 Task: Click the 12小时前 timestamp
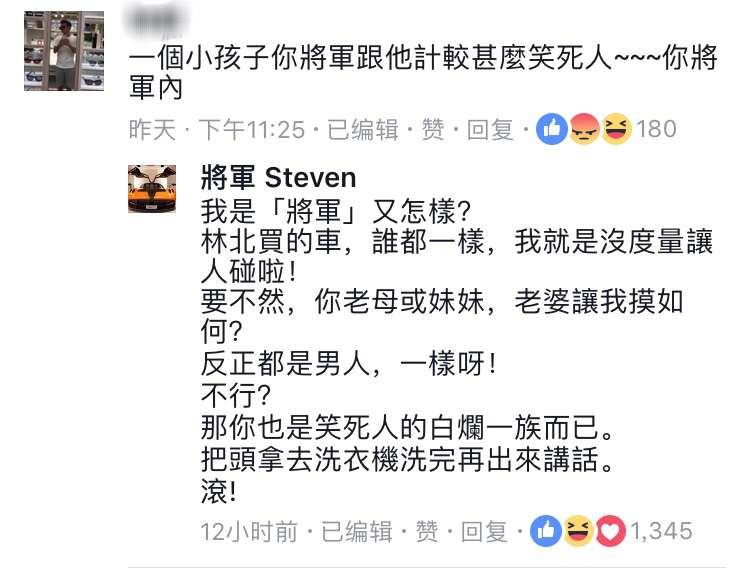click(249, 531)
